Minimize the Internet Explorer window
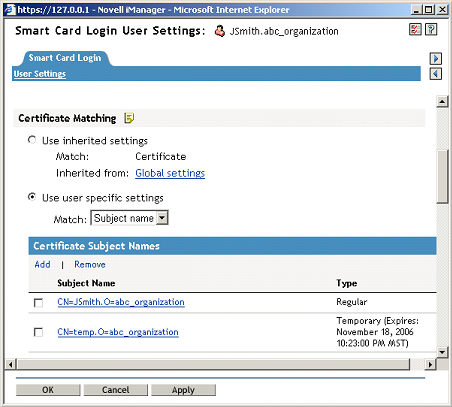Screen dimensions: 452x407 point(417,10)
